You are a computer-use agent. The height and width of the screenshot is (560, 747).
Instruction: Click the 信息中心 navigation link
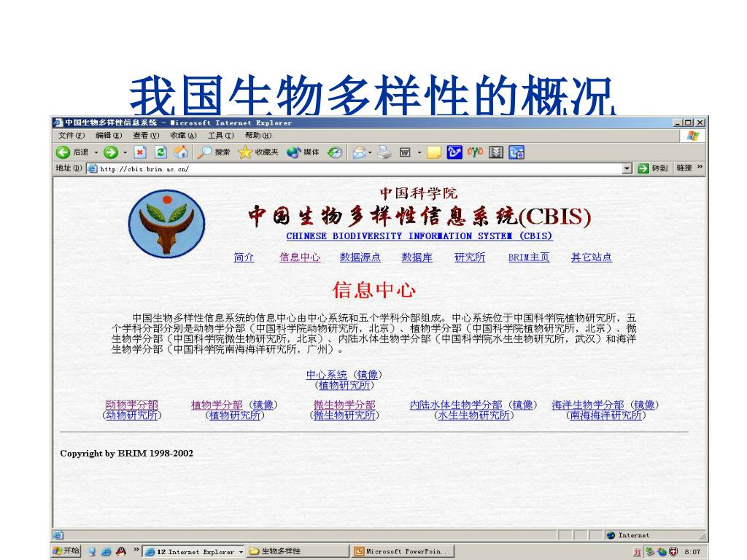pos(300,257)
